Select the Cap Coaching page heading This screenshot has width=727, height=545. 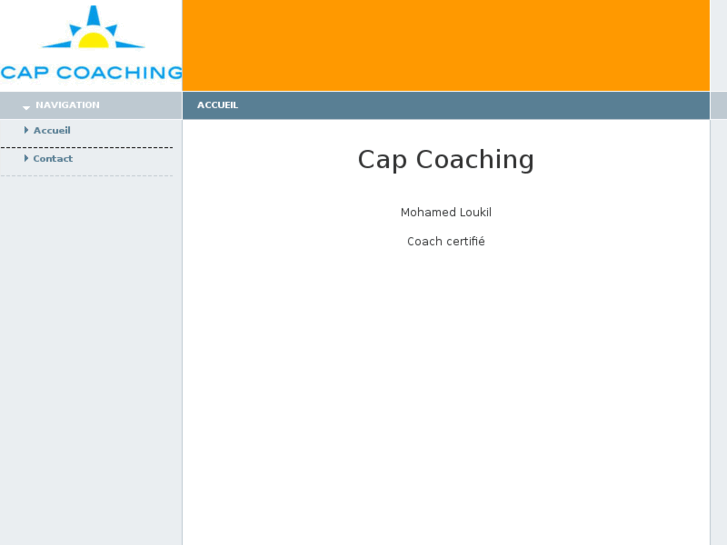click(446, 160)
